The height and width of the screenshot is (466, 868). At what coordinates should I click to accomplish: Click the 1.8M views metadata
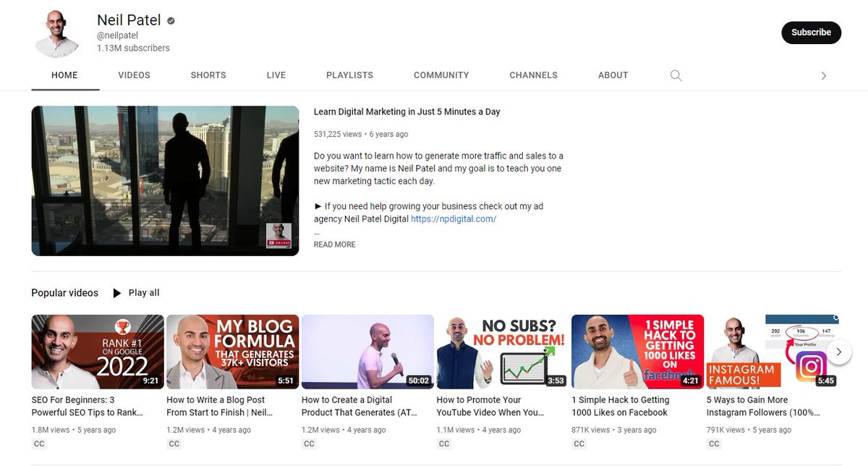click(x=51, y=430)
